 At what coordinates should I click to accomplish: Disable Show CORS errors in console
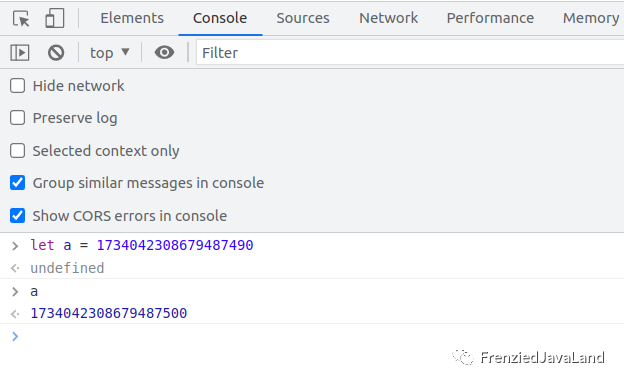click(x=18, y=215)
